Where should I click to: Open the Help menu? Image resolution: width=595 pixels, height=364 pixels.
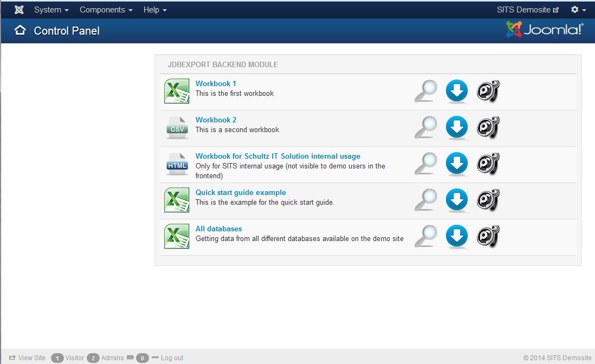(x=155, y=10)
